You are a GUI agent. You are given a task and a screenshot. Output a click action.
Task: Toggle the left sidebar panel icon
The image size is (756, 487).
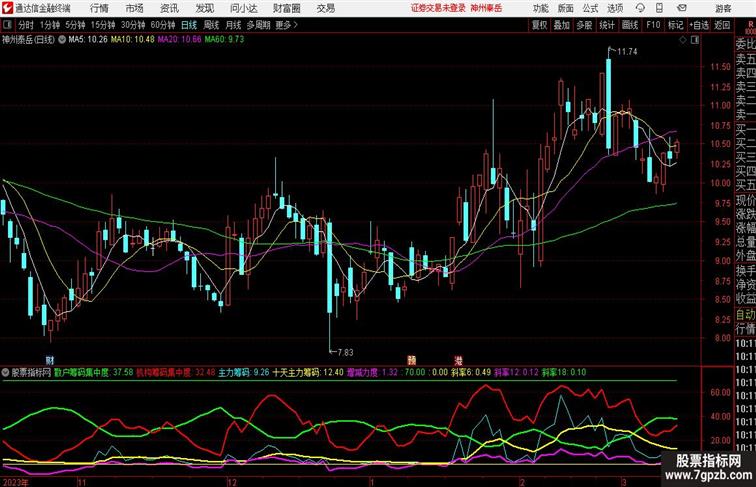click(x=7, y=25)
